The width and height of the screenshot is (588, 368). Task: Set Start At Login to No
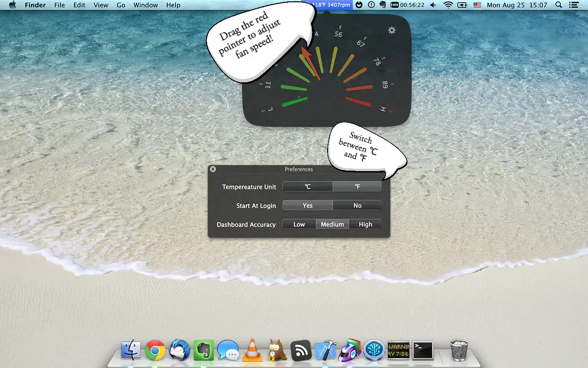[357, 205]
